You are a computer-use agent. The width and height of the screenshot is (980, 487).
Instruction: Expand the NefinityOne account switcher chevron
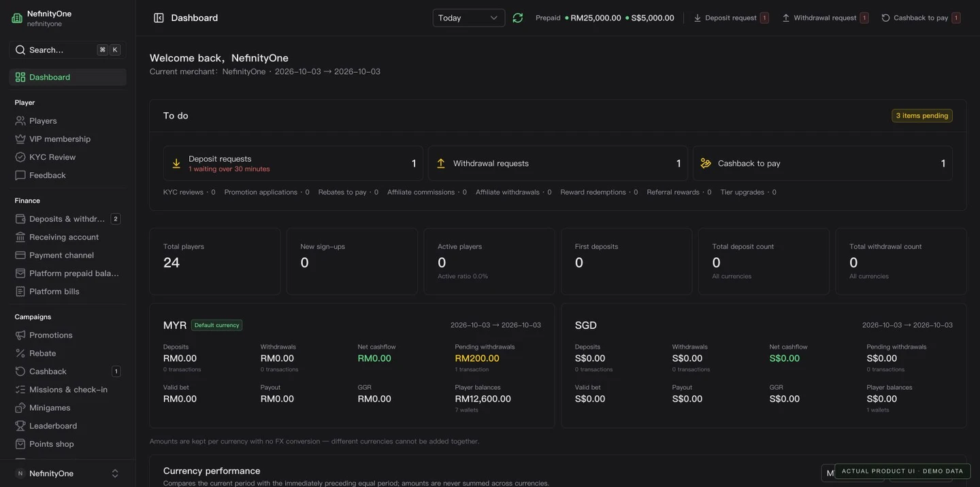[115, 473]
